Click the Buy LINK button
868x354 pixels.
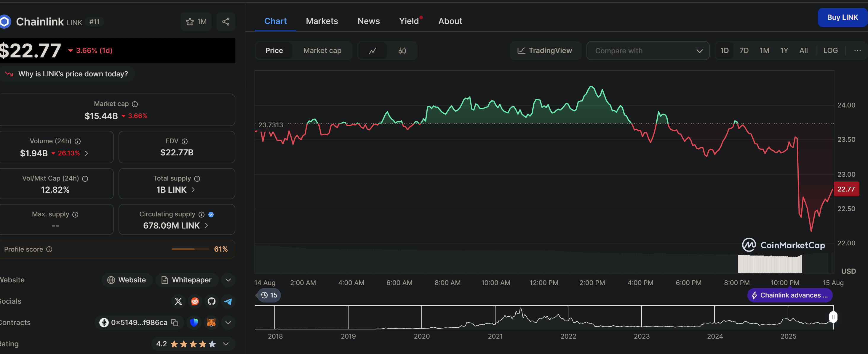click(842, 17)
